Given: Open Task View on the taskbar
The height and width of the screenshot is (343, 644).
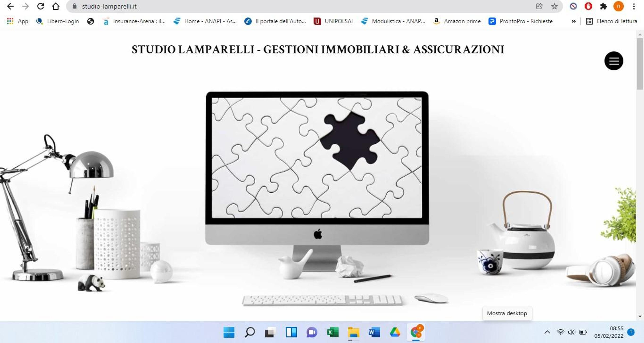Looking at the screenshot, I should click(270, 332).
